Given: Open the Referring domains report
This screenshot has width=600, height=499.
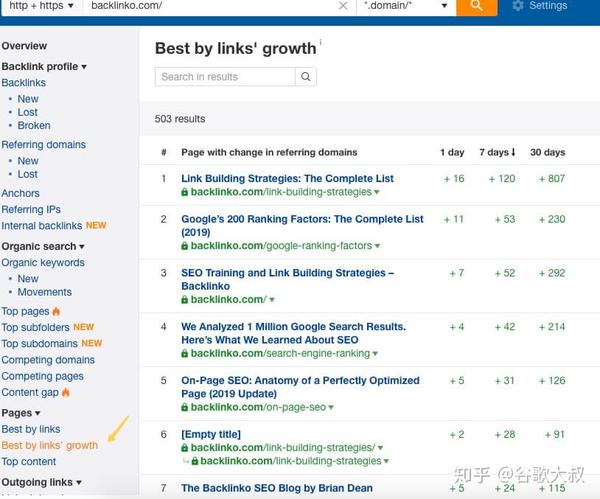Looking at the screenshot, I should (x=44, y=145).
